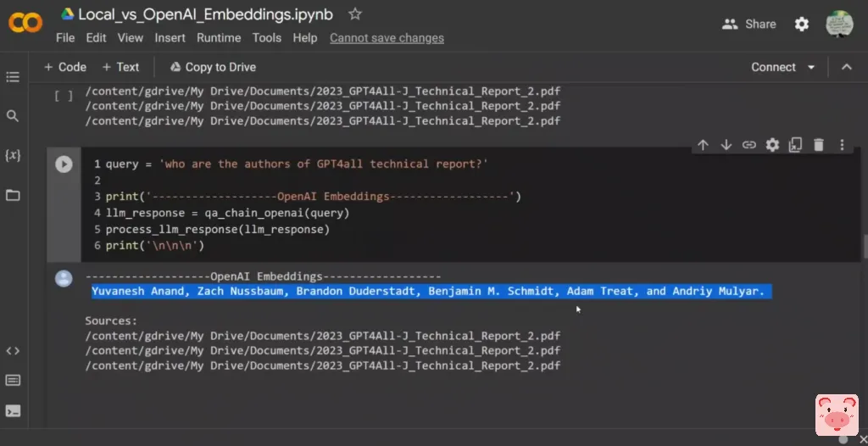Open the Runtime menu

(220, 38)
